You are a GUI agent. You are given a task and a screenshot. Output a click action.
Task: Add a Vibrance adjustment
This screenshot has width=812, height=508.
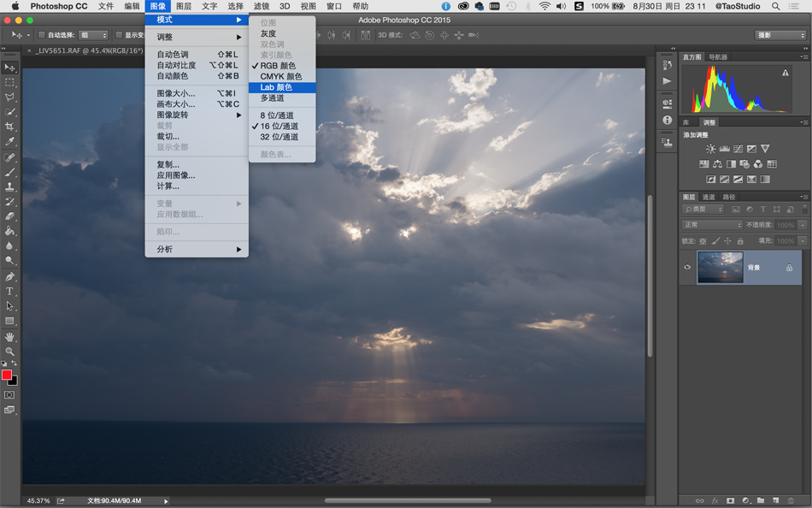click(765, 149)
